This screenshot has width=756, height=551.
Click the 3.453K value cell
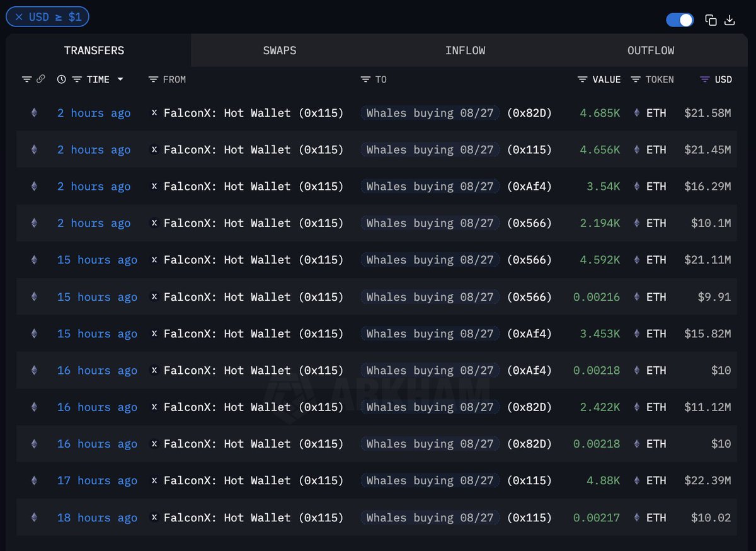point(600,333)
